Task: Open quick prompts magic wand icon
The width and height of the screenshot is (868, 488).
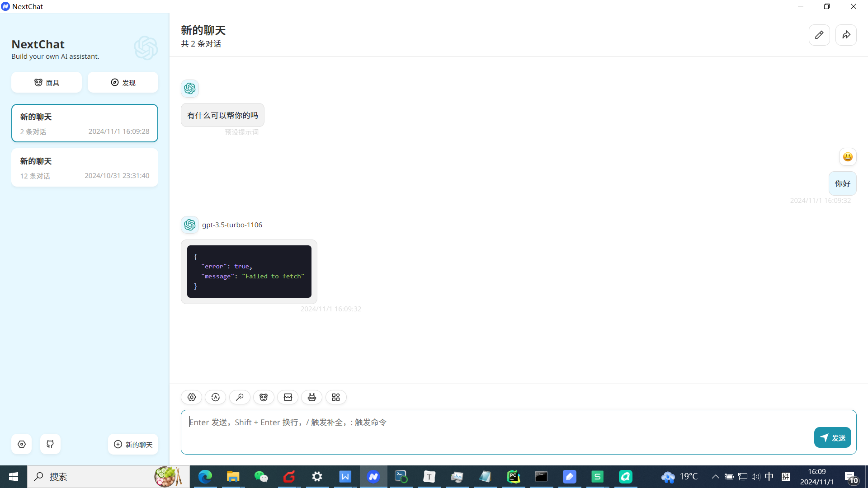Action: tap(240, 397)
